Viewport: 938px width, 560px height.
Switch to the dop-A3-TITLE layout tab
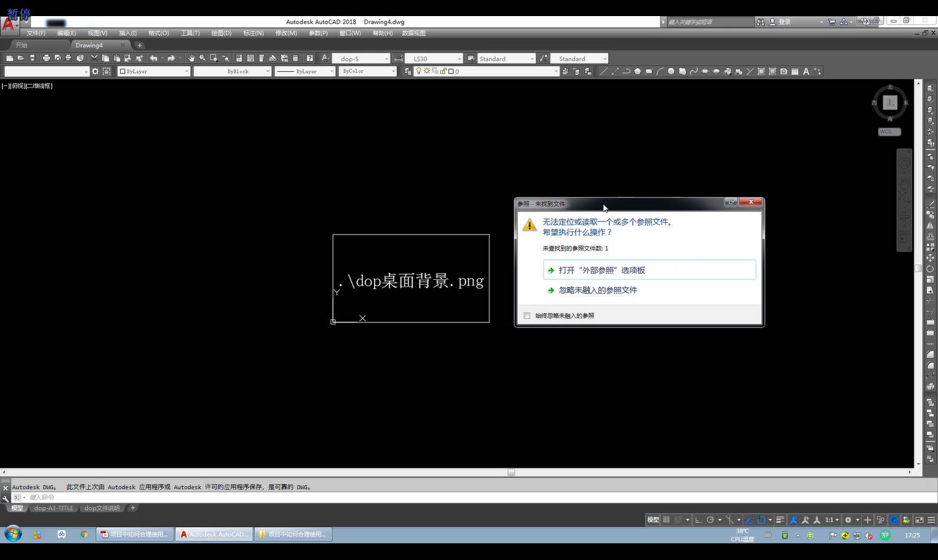pos(53,508)
